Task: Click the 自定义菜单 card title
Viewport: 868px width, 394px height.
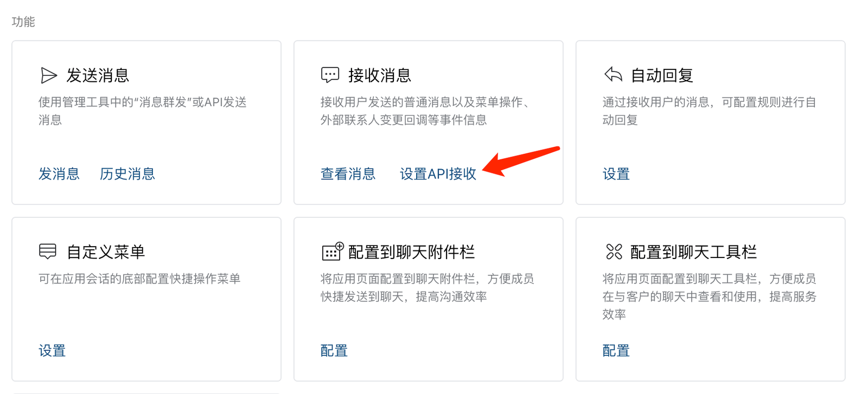Action: point(106,252)
